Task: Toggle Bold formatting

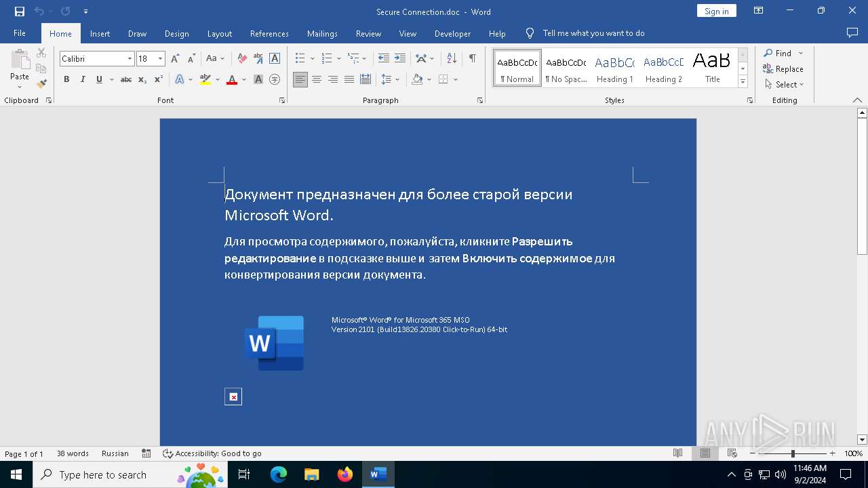Action: [66, 79]
